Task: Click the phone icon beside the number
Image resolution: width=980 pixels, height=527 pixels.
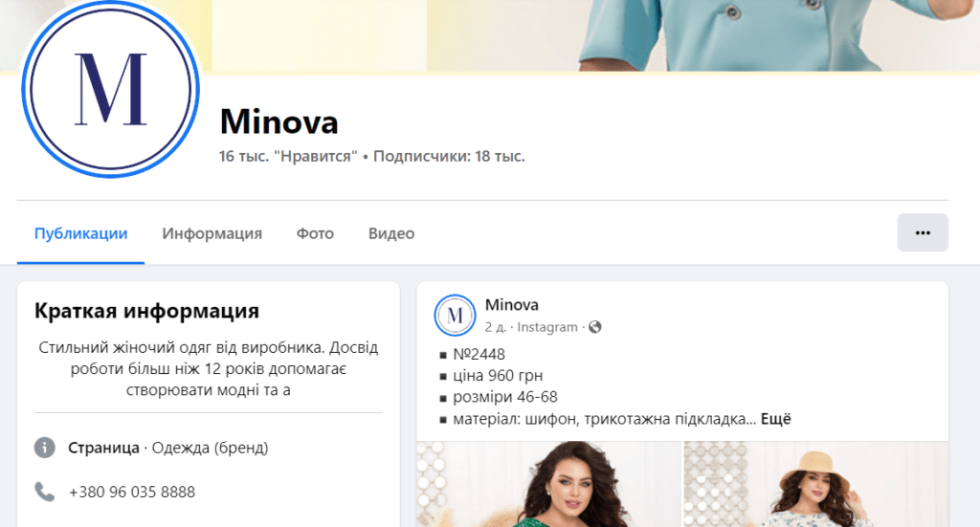Action: click(x=44, y=492)
